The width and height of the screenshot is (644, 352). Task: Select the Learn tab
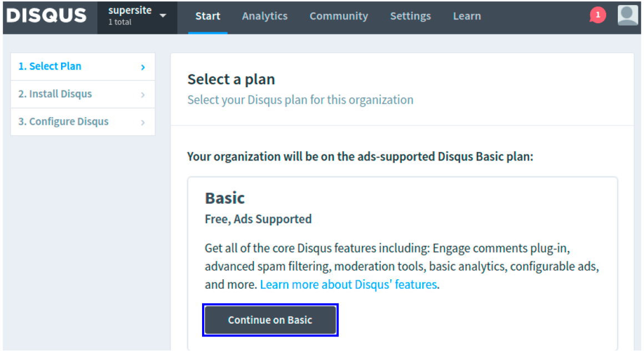467,16
